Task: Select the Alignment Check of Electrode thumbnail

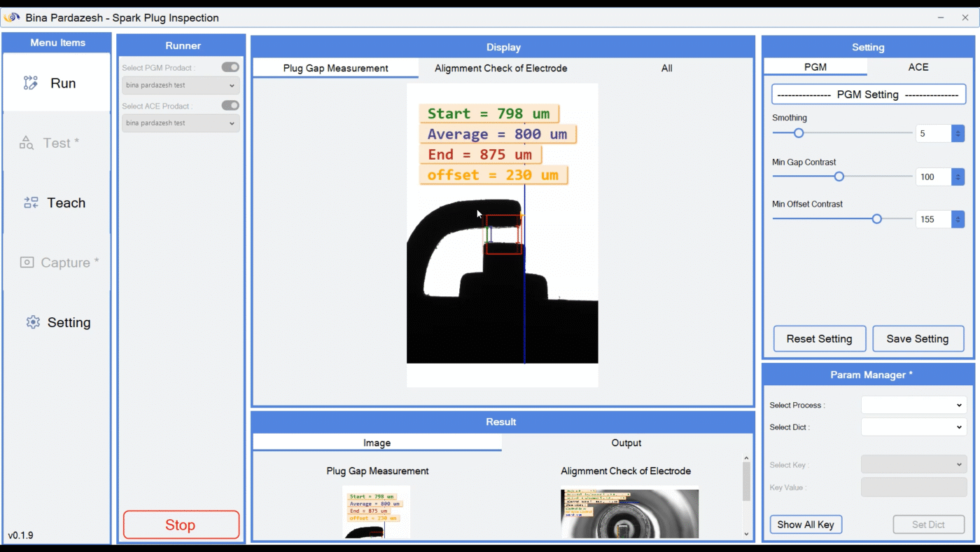Action: click(x=629, y=513)
